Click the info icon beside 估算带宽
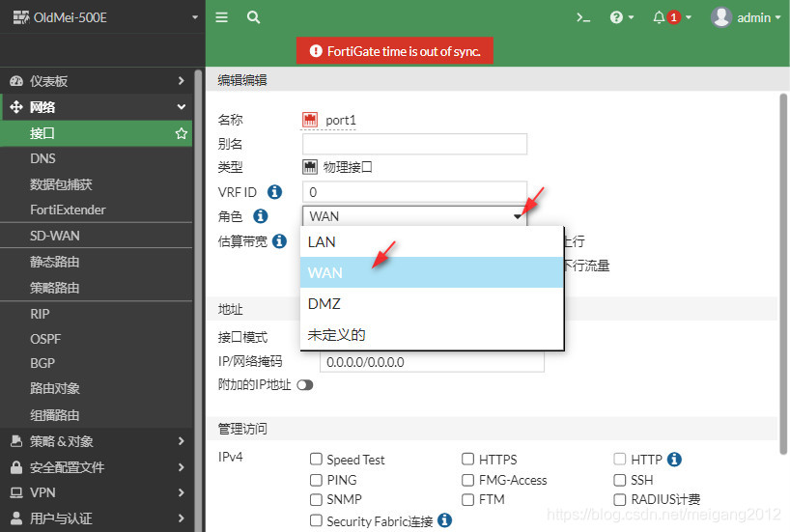Image resolution: width=790 pixels, height=532 pixels. 280,241
